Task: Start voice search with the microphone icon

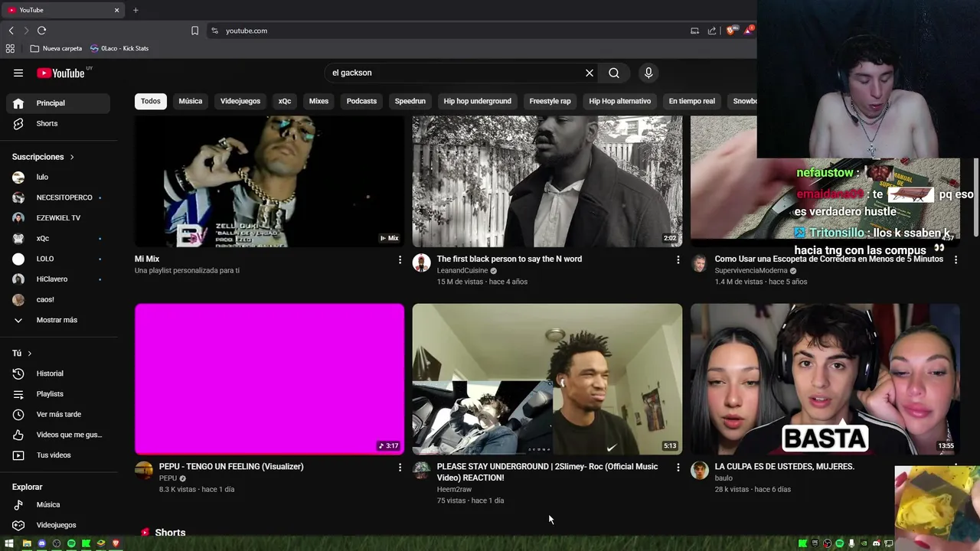Action: pyautogui.click(x=648, y=73)
